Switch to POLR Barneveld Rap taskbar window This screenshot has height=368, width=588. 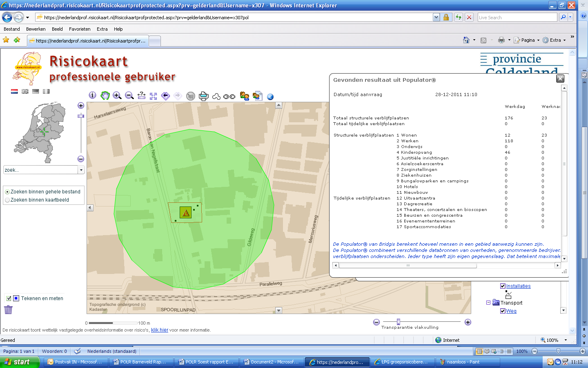[x=141, y=362]
